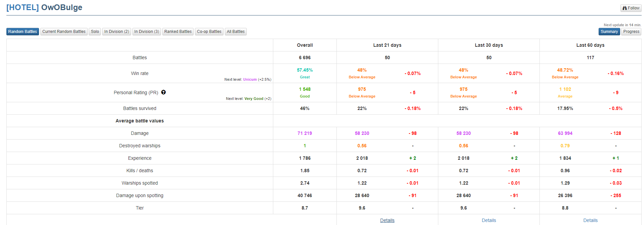Switch to Co-op Battles tab
The height and width of the screenshot is (225, 644).
[209, 32]
